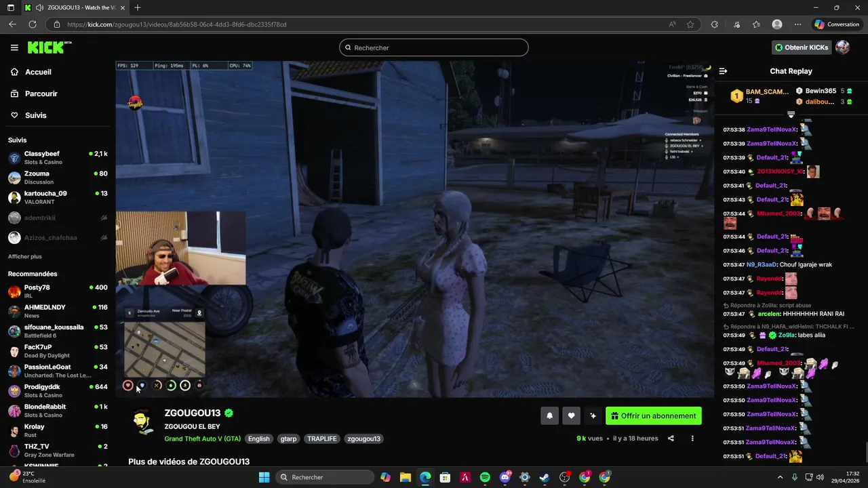
Task: Reload the page with the refresh icon
Action: click(32, 24)
